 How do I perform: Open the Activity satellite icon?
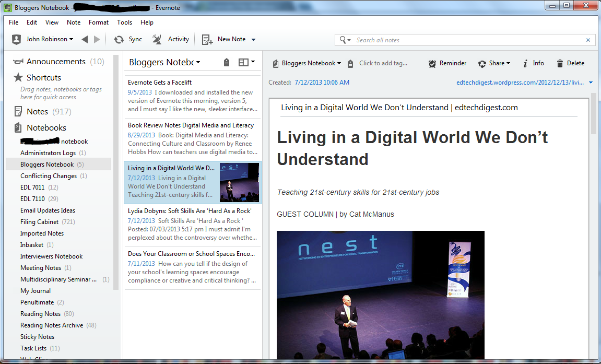tap(157, 39)
